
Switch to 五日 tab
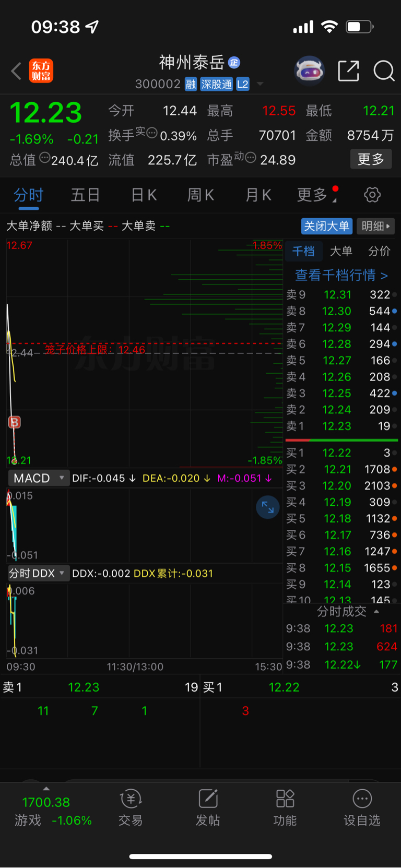(x=86, y=195)
